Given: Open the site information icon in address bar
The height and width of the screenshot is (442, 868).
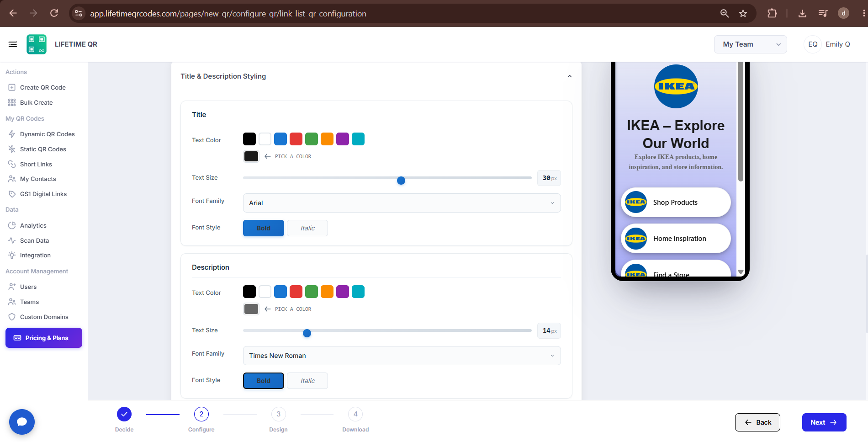Looking at the screenshot, I should click(79, 13).
